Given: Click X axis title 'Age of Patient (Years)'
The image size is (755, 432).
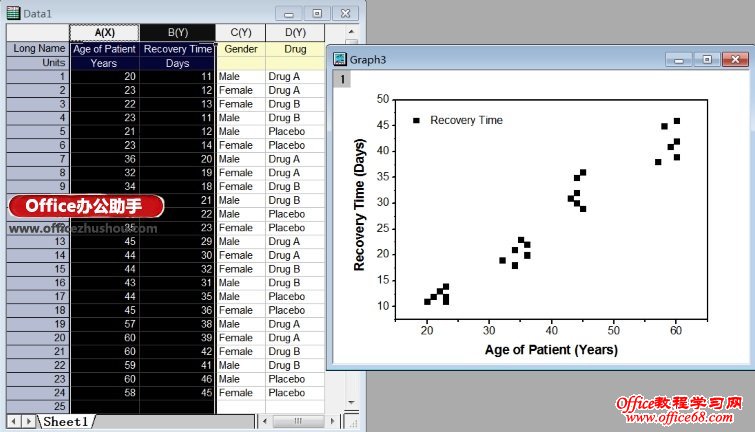Looking at the screenshot, I should (x=551, y=350).
